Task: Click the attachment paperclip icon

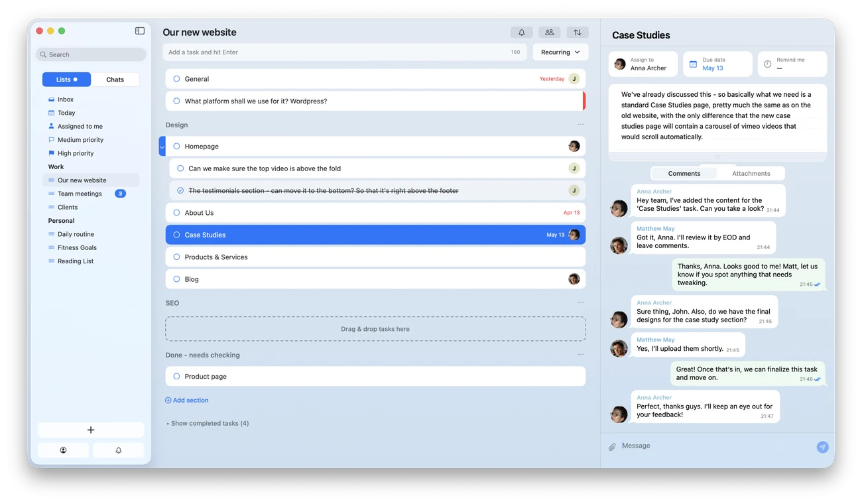Action: (612, 447)
